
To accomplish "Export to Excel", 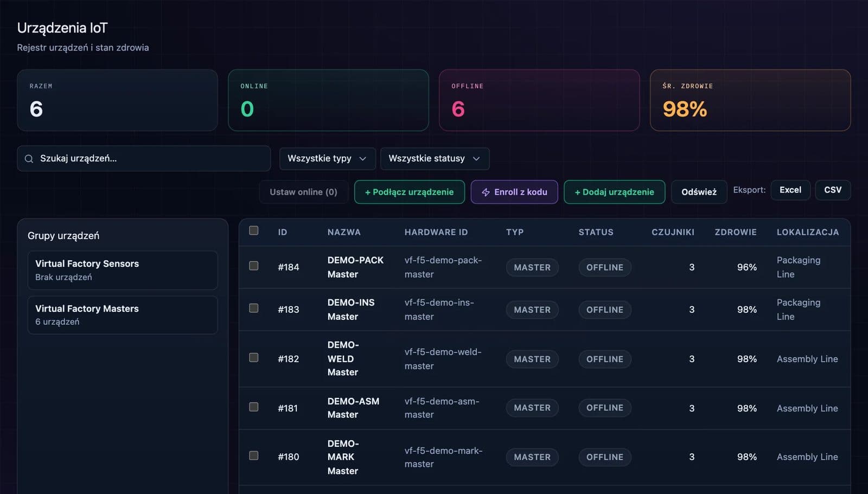I will tap(790, 190).
